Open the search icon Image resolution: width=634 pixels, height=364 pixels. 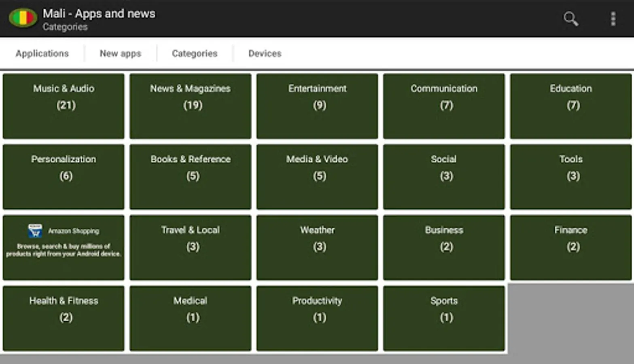point(570,19)
